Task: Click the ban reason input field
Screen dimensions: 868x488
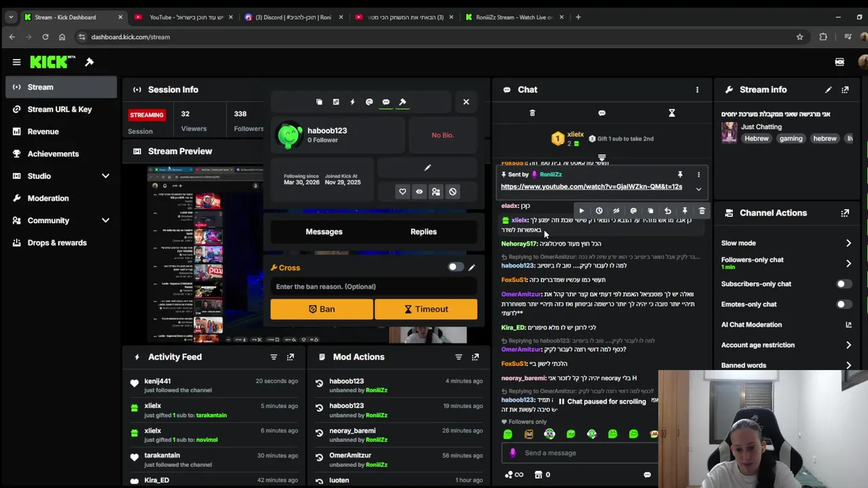Action: tap(374, 287)
